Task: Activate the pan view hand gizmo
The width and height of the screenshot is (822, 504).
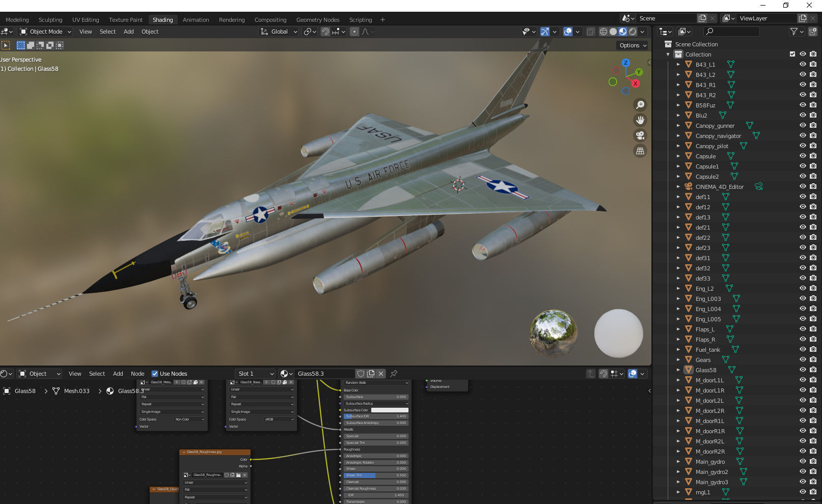Action: pyautogui.click(x=640, y=120)
